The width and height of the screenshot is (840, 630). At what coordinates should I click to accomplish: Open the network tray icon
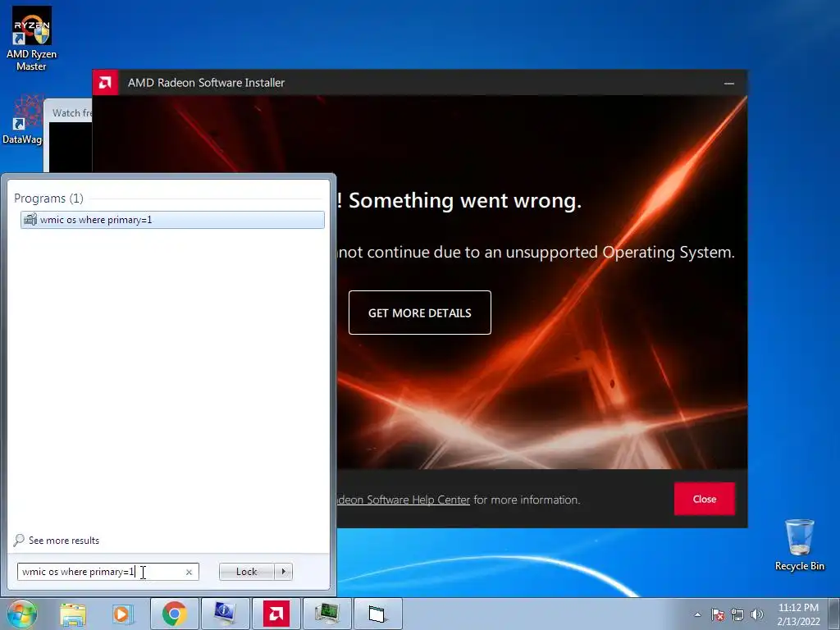click(x=737, y=614)
